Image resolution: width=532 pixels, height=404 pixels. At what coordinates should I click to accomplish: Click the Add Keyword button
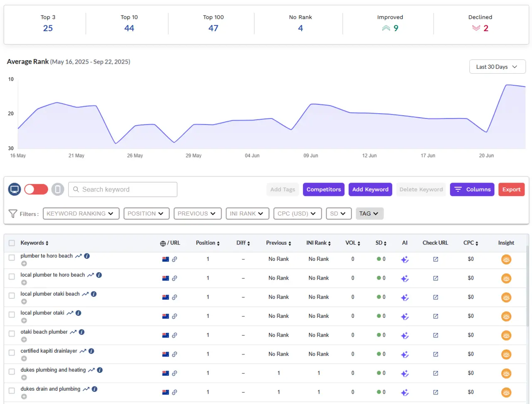pos(370,189)
